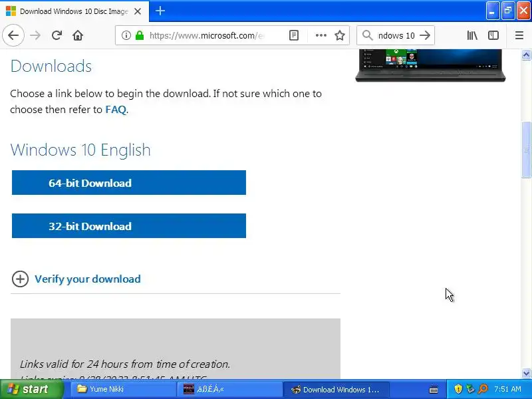This screenshot has height=399, width=532.
Task: Select the Download Windows taskbar button
Action: [336, 389]
